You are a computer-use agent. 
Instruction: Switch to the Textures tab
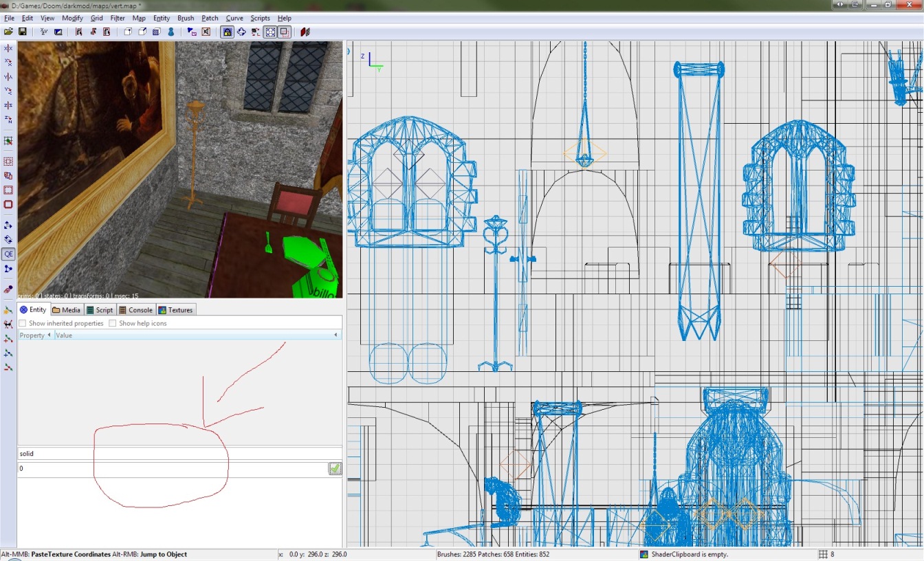click(176, 310)
